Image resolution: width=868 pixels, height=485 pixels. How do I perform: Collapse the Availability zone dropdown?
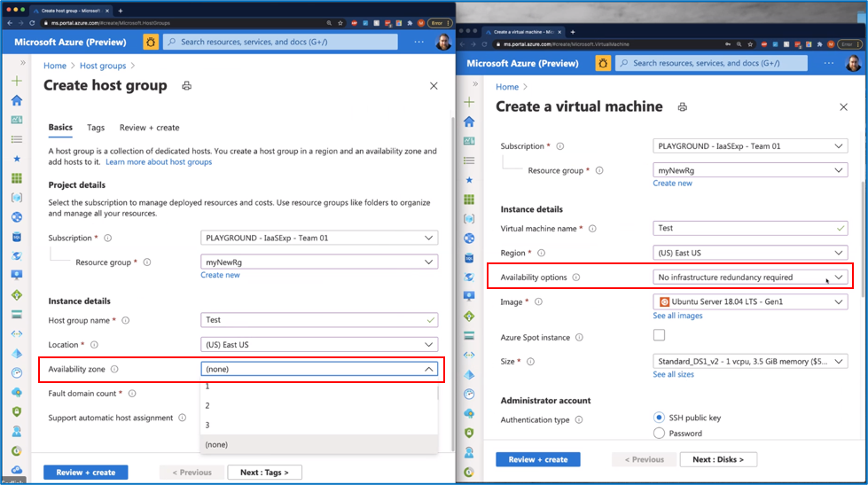tap(319, 369)
